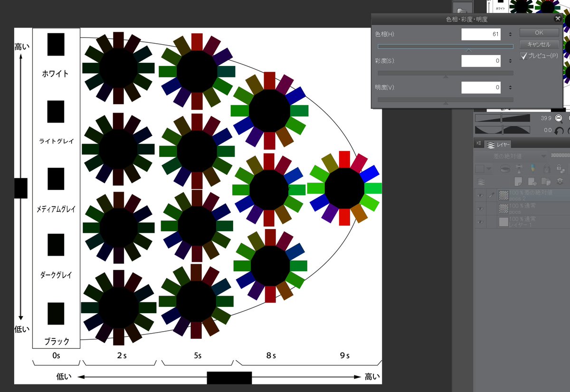This screenshot has width=570, height=392.
Task: Click the navigator zoom-out magnifier icon
Action: pos(559,119)
